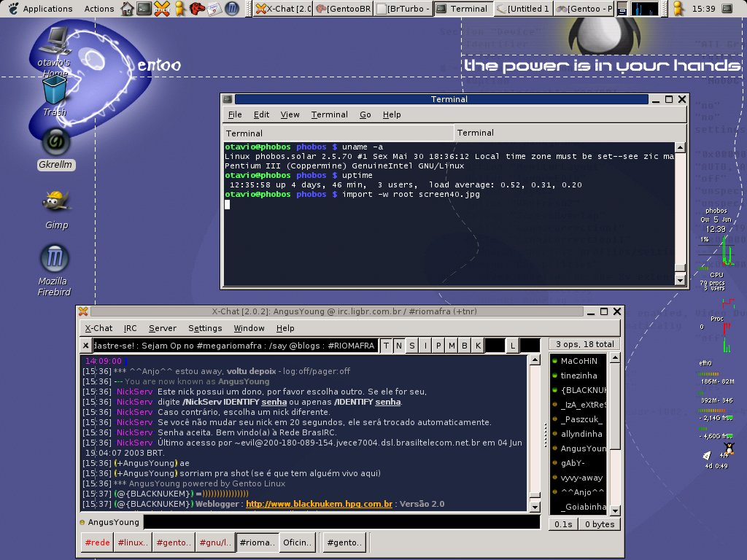
Task: Switch to the second Terminal tab
Action: click(570, 133)
